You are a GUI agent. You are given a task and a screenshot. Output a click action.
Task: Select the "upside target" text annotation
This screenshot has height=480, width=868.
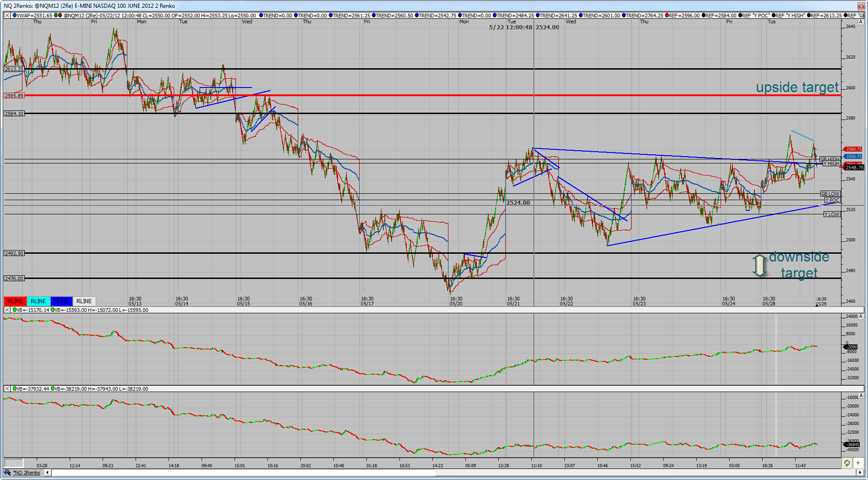[797, 87]
